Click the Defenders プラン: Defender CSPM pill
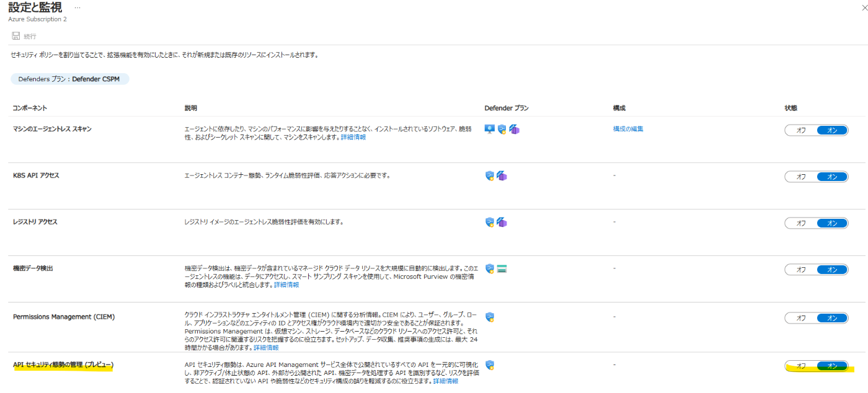868x393 pixels. (70, 79)
